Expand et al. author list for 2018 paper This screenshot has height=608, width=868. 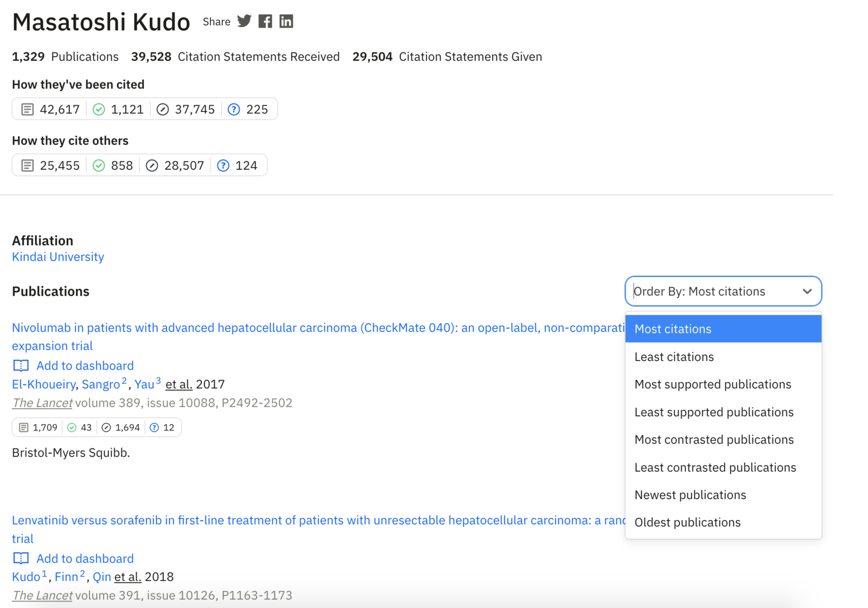point(127,577)
